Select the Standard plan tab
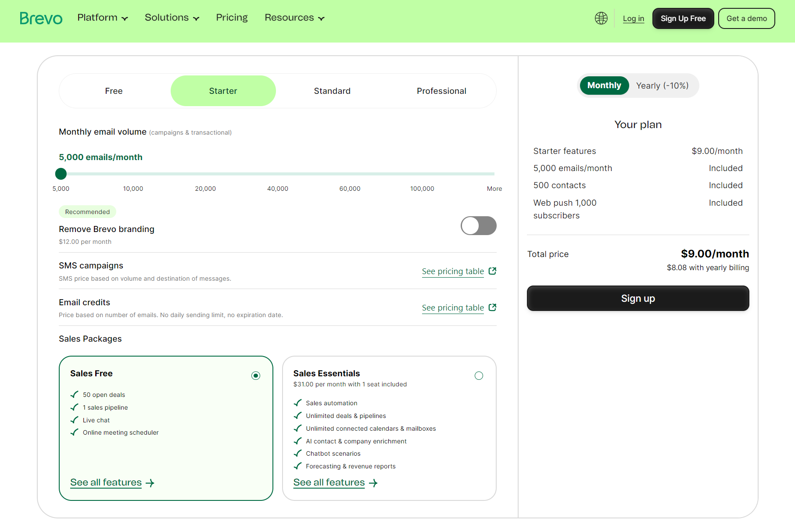This screenshot has height=532, width=795. tap(332, 91)
